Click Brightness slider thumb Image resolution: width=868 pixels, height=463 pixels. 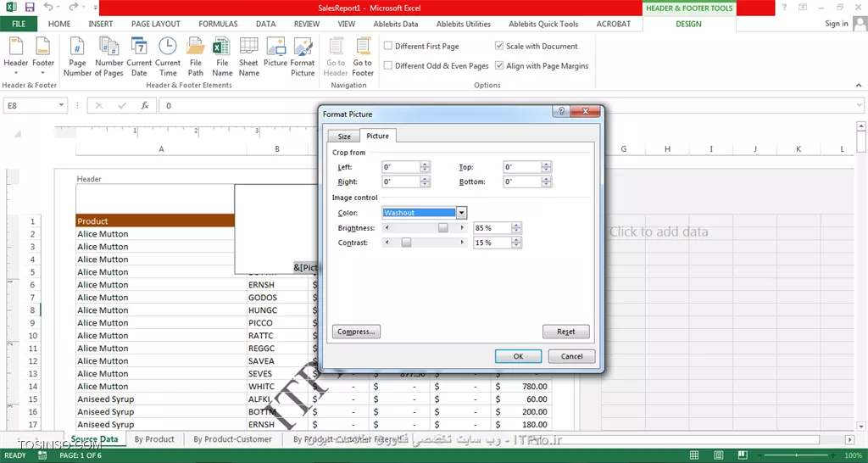pyautogui.click(x=442, y=227)
